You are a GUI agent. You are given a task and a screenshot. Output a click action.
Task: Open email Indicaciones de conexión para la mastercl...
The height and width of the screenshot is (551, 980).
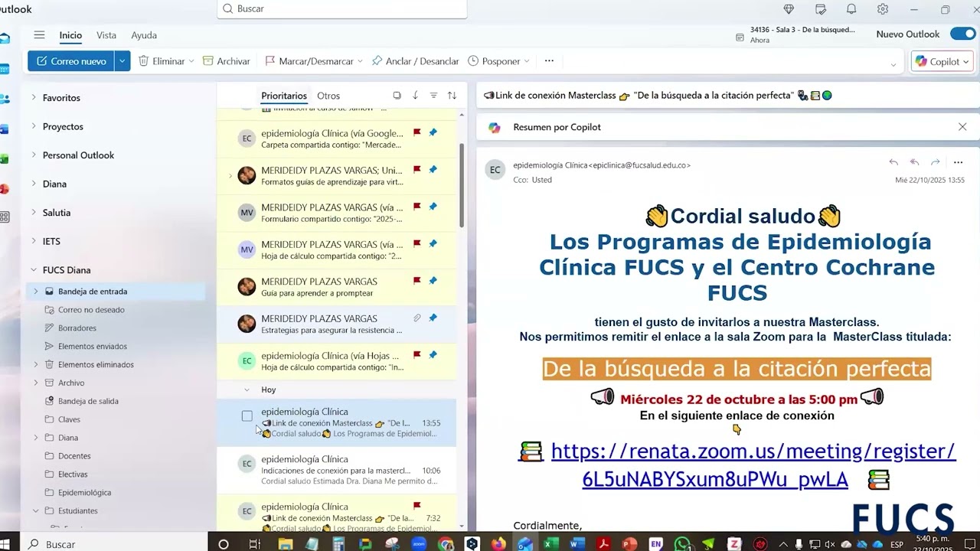point(337,470)
